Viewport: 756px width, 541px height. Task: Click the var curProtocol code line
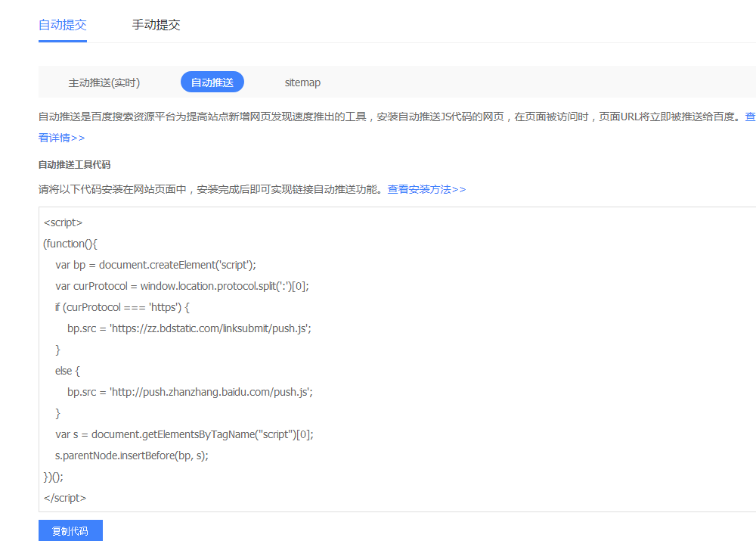(181, 286)
